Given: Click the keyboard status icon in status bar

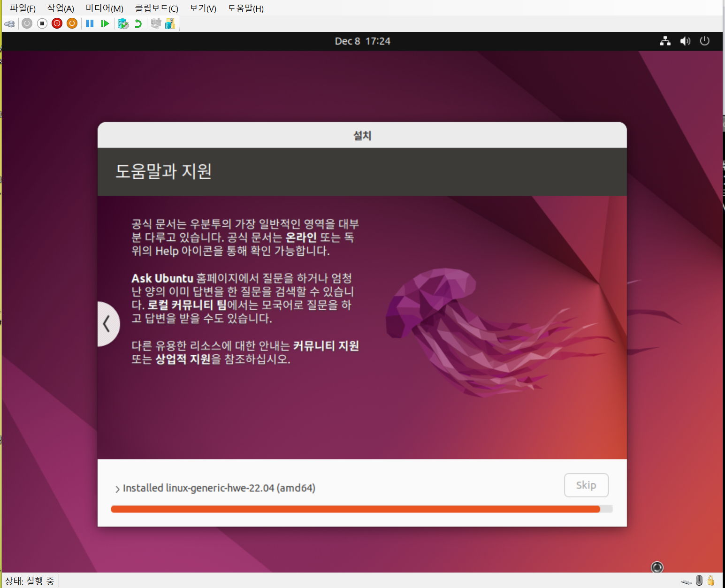Looking at the screenshot, I should (x=687, y=582).
